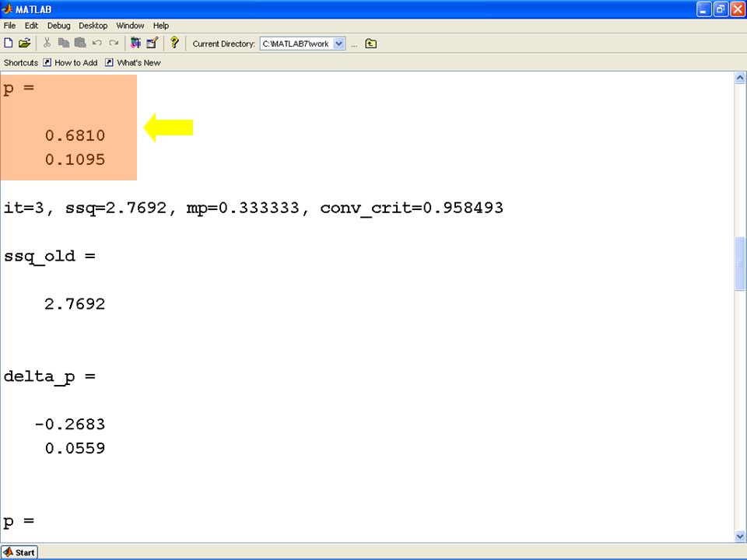747x560 pixels.
Task: Go up one directory level icon
Action: coord(370,44)
